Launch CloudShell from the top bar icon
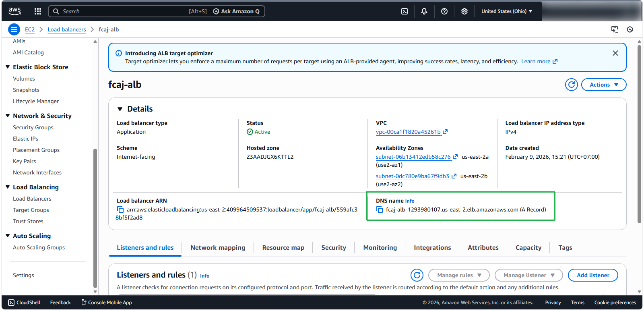The height and width of the screenshot is (311, 644). click(x=405, y=11)
